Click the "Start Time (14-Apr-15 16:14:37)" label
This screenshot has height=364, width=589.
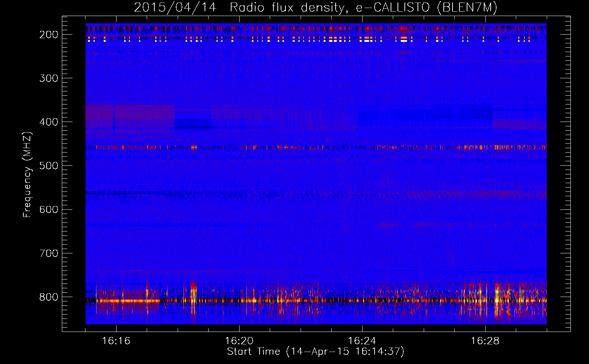pyautogui.click(x=316, y=352)
